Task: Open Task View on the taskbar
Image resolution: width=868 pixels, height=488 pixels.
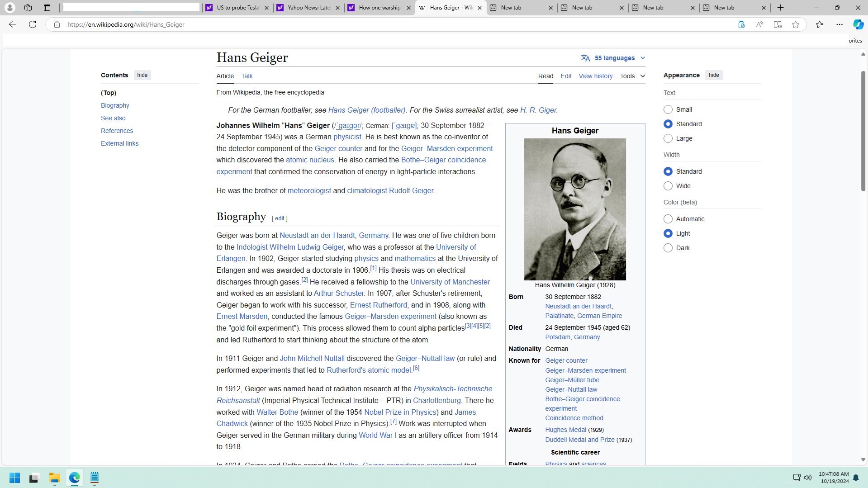Action: click(x=34, y=478)
